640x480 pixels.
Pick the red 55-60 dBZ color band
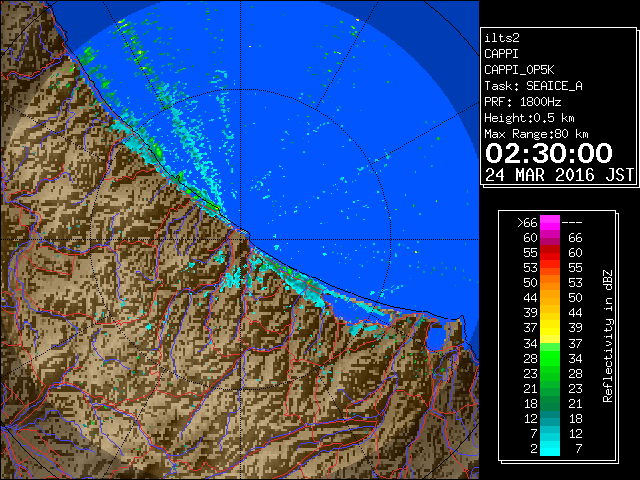pyautogui.click(x=550, y=253)
